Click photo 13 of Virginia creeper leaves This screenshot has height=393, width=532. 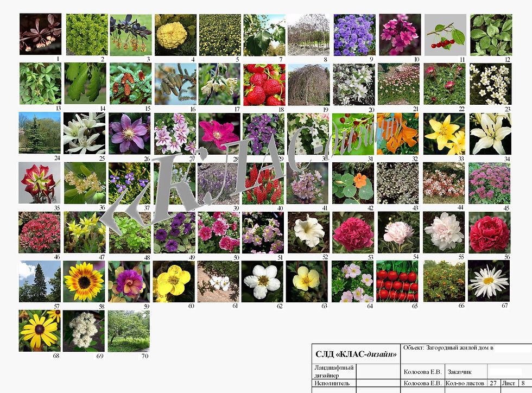(x=40, y=84)
